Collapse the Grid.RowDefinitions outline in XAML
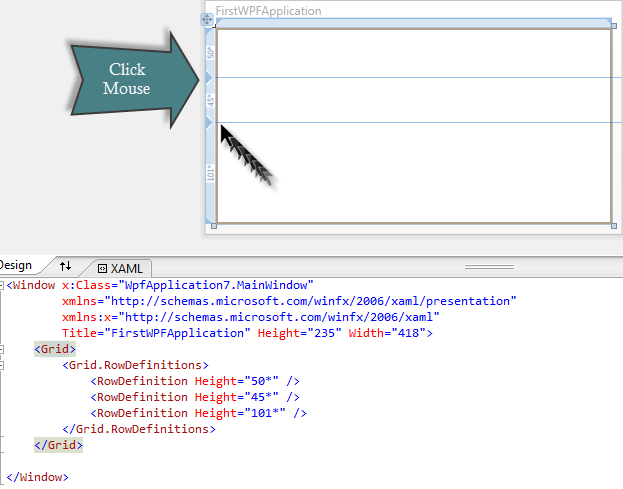 [2, 365]
